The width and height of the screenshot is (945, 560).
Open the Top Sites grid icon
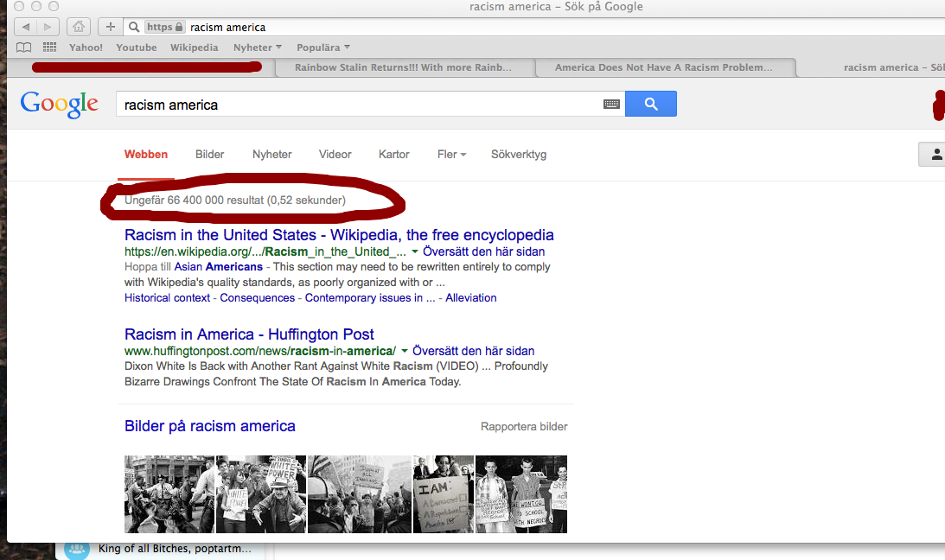49,48
